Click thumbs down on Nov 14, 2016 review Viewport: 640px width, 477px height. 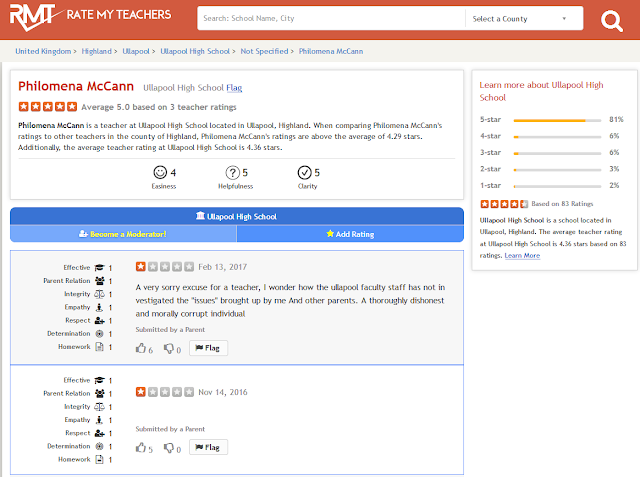click(x=169, y=448)
